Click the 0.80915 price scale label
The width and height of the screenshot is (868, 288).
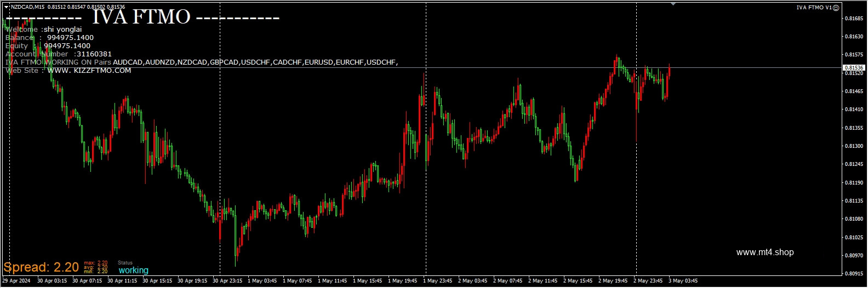pyautogui.click(x=854, y=274)
